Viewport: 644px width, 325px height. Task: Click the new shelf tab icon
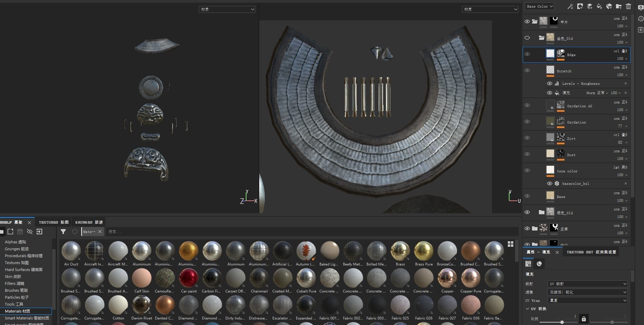(10, 232)
